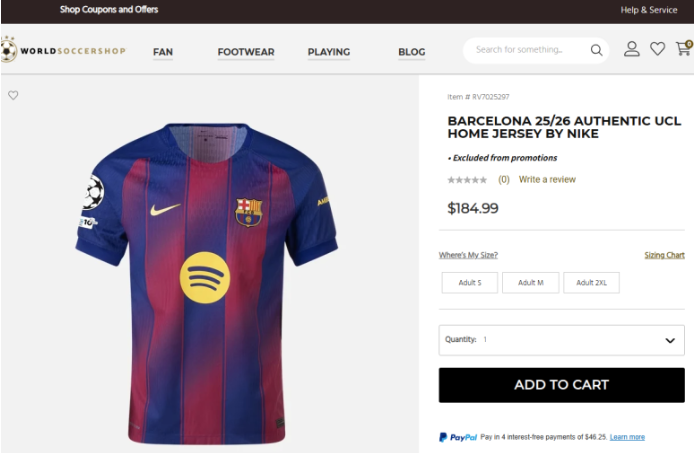This screenshot has width=695, height=453.
Task: Click the World Soccer Shop logo
Action: coord(62,50)
